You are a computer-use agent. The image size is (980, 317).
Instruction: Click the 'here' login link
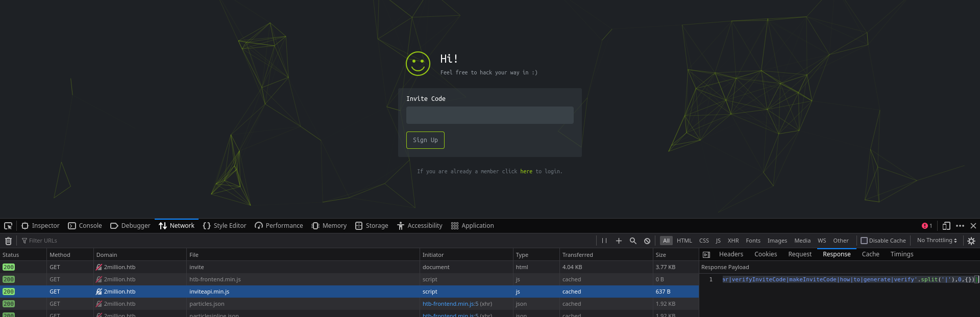526,172
